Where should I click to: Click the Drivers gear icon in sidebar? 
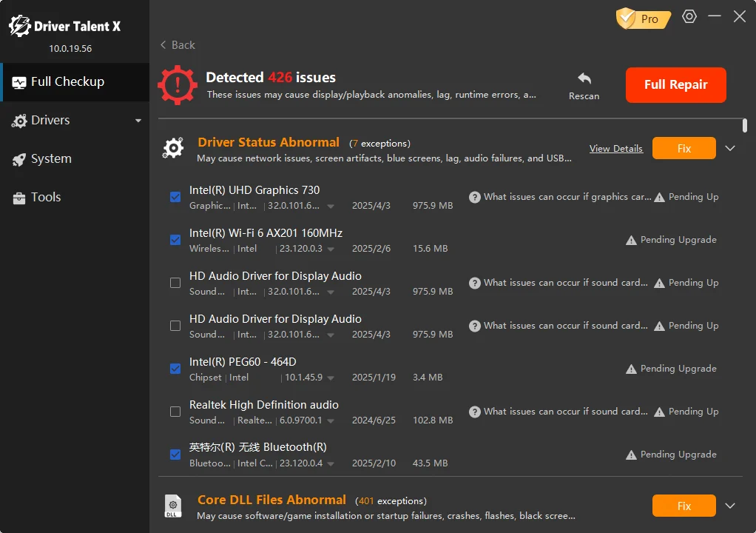(x=19, y=121)
